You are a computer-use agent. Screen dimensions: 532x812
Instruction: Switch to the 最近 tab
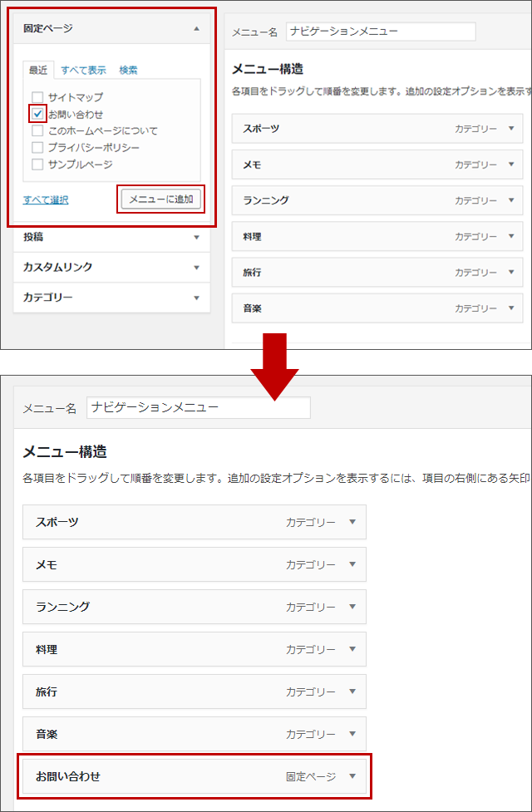pyautogui.click(x=38, y=70)
